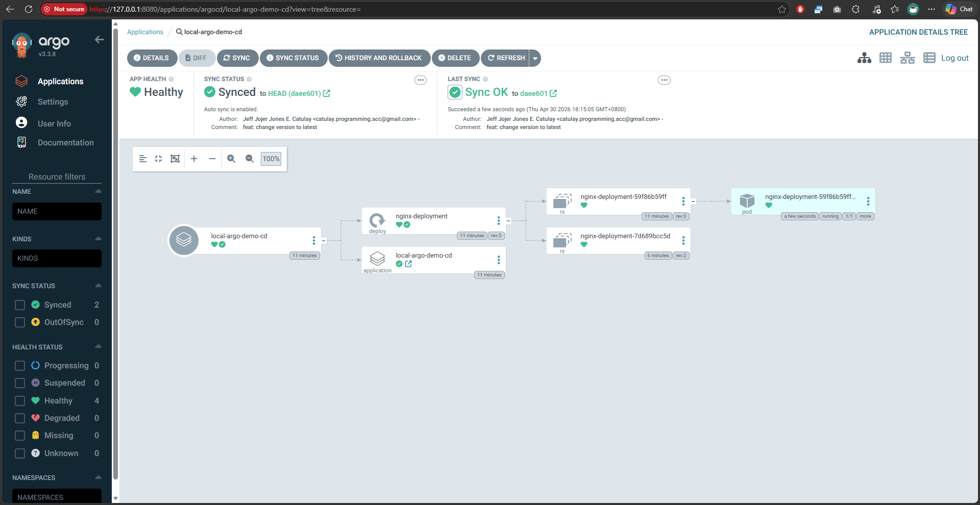Open the pod node kebab menu
980x505 pixels.
(868, 201)
